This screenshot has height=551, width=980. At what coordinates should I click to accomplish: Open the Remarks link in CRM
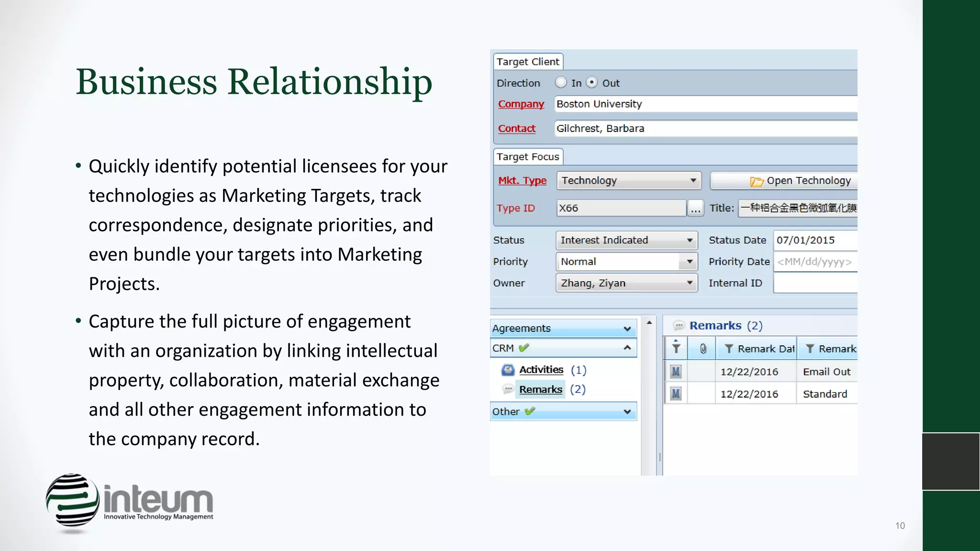[x=541, y=389]
